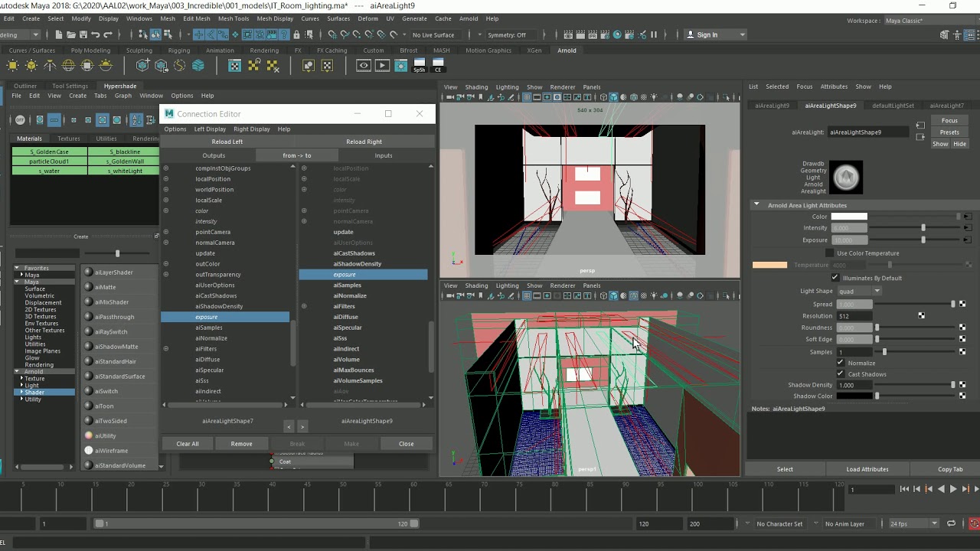Click the Resolution input field showing 512
980x551 pixels.
click(x=854, y=316)
